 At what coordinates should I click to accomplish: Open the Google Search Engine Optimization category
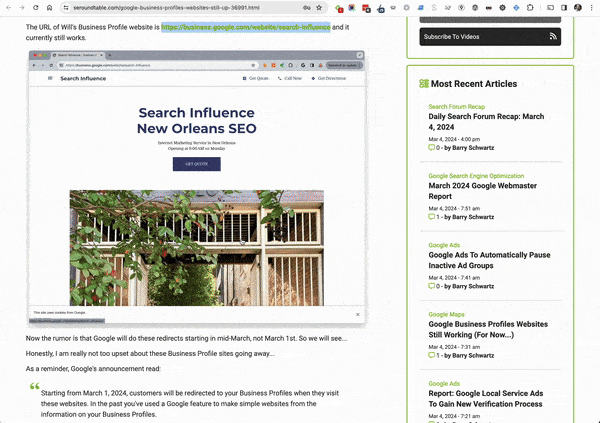pyautogui.click(x=476, y=176)
